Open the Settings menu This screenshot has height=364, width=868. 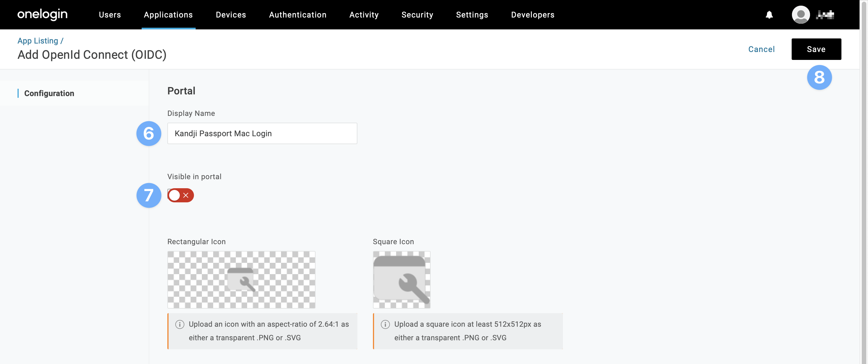click(x=472, y=15)
